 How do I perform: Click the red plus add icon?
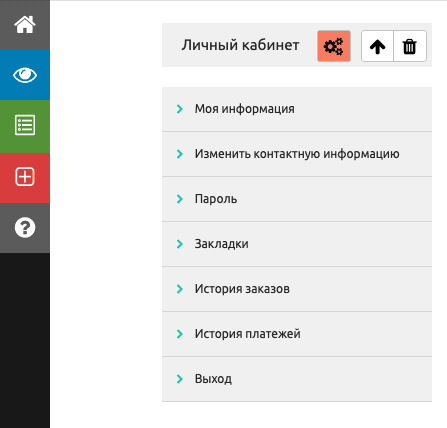pyautogui.click(x=25, y=177)
